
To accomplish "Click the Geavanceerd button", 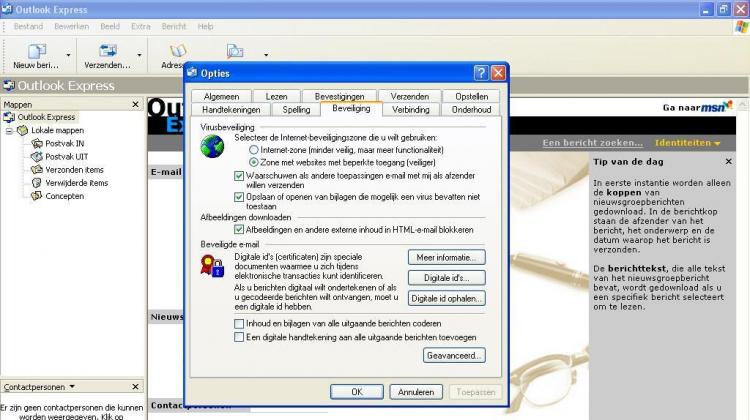I will [x=455, y=355].
